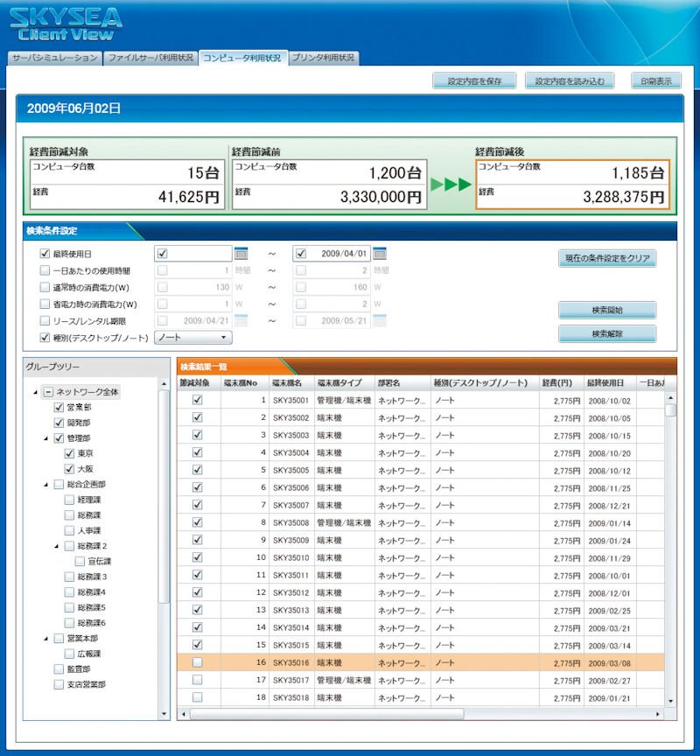Uncheck 開発部 in group tree
This screenshot has width=700, height=756.
59,423
